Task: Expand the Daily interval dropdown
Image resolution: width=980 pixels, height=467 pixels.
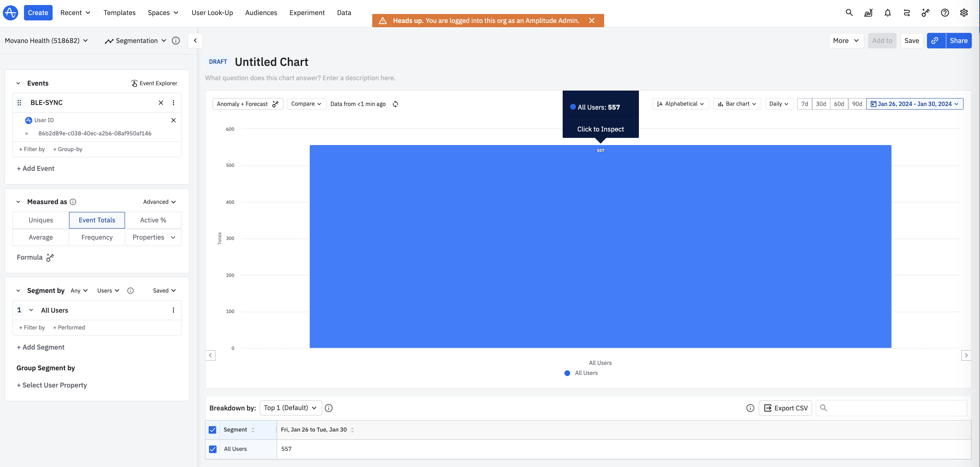Action: [778, 104]
